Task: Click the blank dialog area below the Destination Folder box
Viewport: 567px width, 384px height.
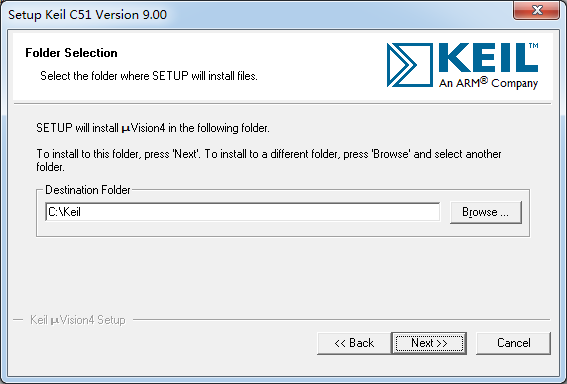Action: coord(282,275)
